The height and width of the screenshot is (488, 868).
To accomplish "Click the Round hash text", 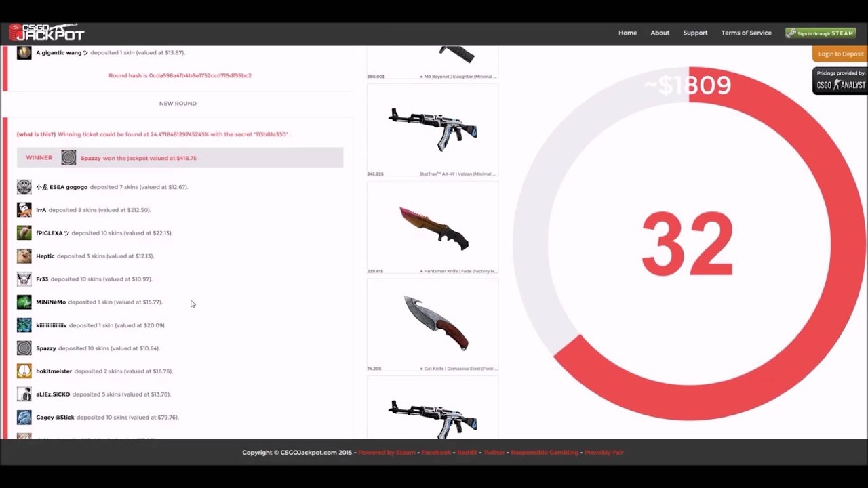I will [180, 75].
